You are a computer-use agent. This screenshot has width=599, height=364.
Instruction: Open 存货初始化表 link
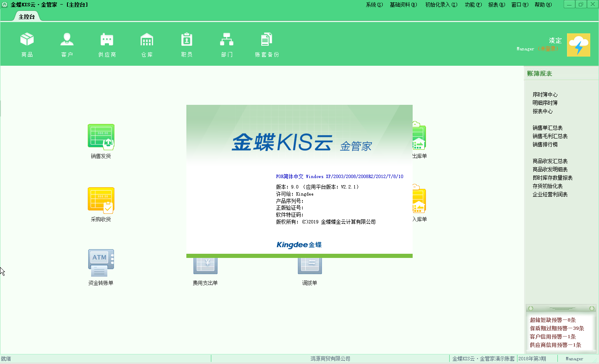547,186
